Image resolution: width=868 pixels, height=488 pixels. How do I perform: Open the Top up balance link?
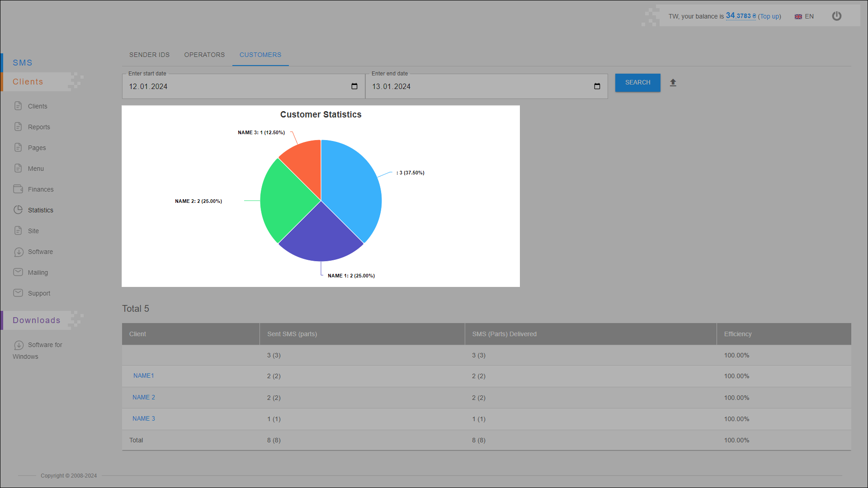pyautogui.click(x=769, y=16)
